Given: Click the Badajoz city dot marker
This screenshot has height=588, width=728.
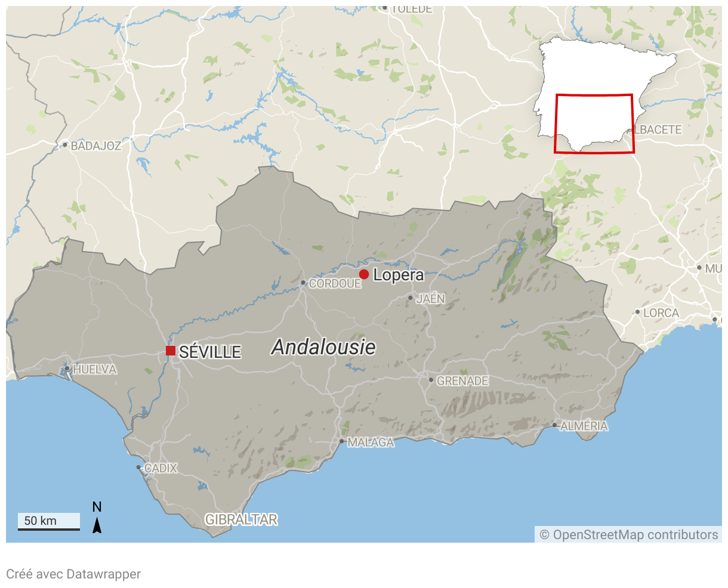Looking at the screenshot, I should [65, 145].
